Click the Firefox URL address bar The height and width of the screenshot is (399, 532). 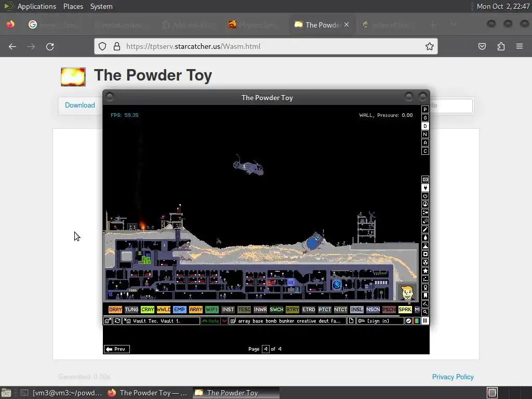click(266, 46)
